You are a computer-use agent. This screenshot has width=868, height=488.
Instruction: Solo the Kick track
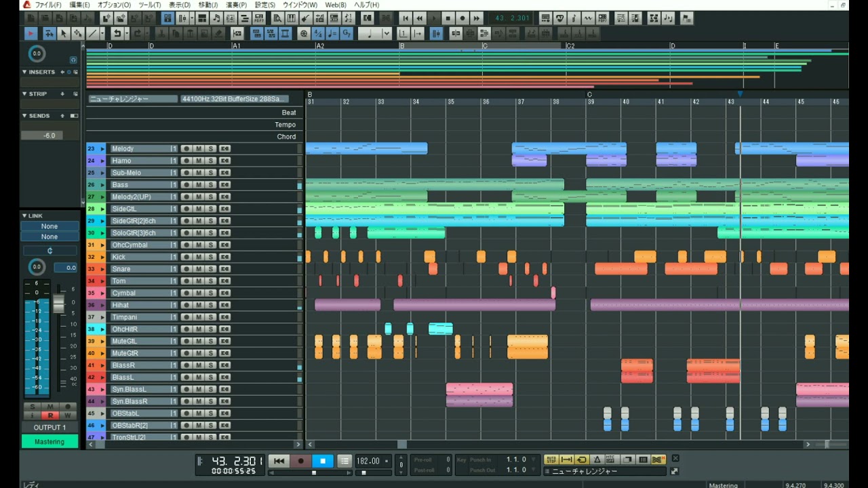pyautogui.click(x=211, y=258)
